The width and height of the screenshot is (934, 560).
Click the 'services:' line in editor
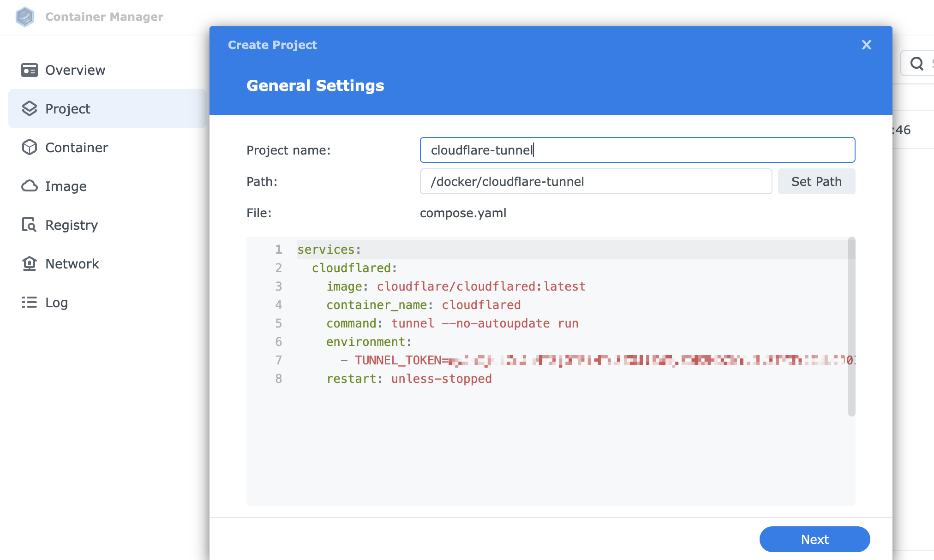[x=329, y=250]
